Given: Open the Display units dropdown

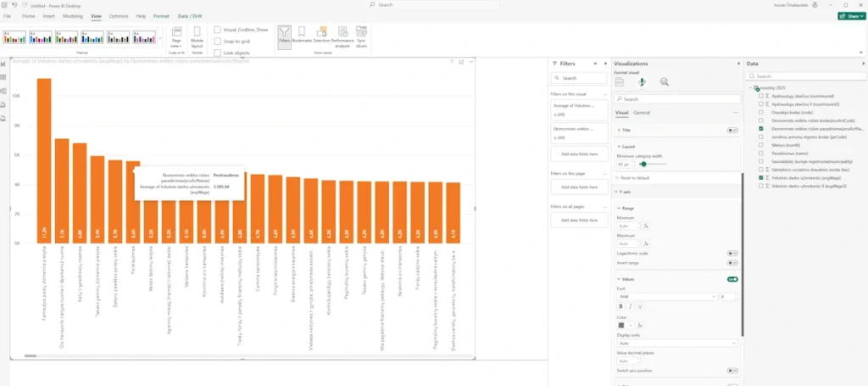Looking at the screenshot, I should point(677,344).
